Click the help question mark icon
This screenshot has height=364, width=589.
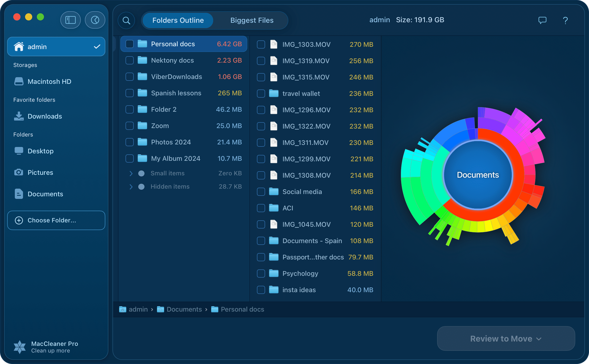click(x=565, y=20)
